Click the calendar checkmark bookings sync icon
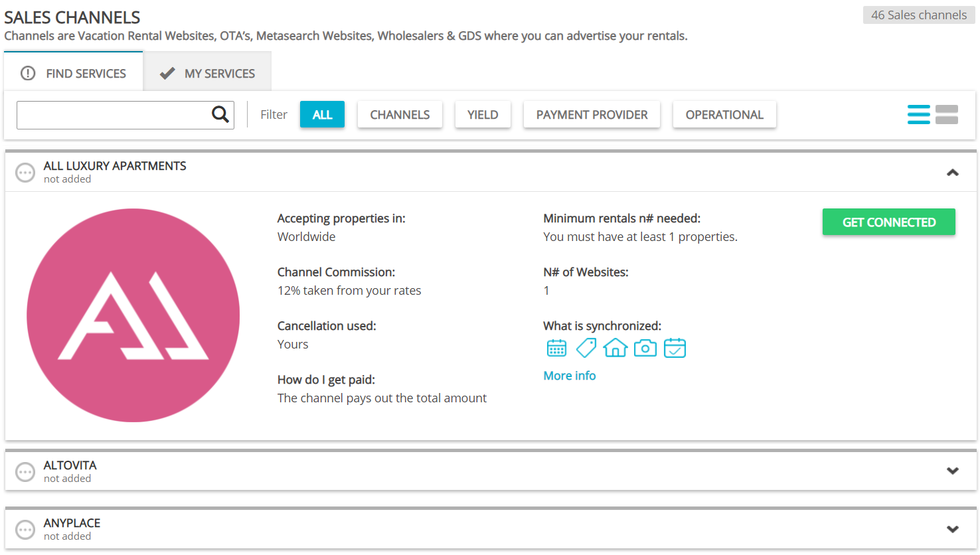This screenshot has height=555, width=980. (x=675, y=348)
